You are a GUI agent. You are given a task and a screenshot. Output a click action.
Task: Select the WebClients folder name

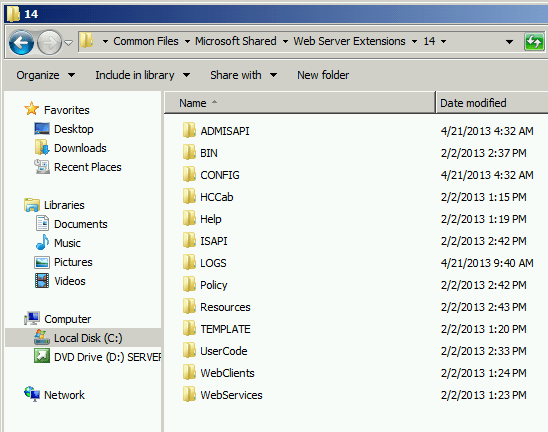click(227, 373)
